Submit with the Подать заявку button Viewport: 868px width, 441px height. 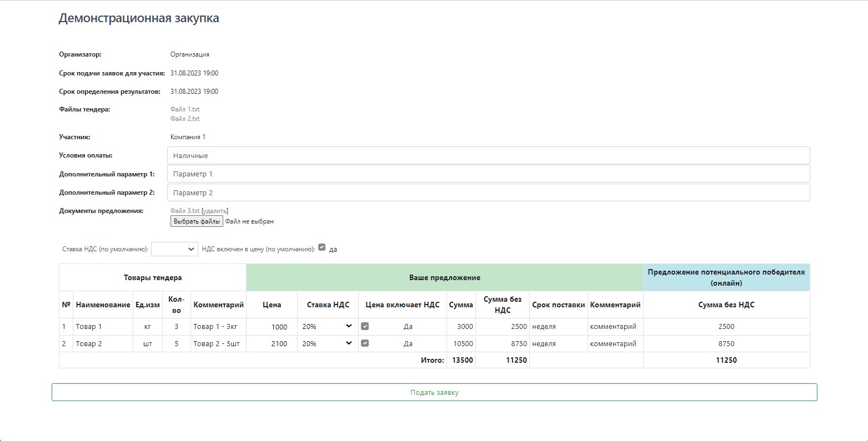[434, 392]
